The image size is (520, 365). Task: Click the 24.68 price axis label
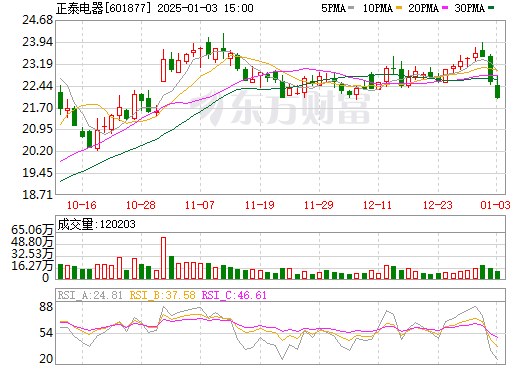coord(37,20)
